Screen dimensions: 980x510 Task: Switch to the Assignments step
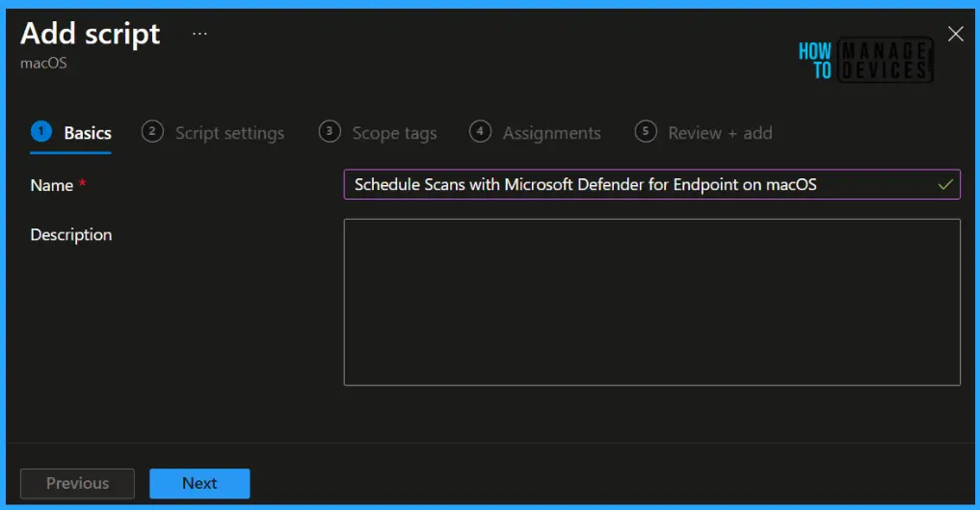point(535,132)
